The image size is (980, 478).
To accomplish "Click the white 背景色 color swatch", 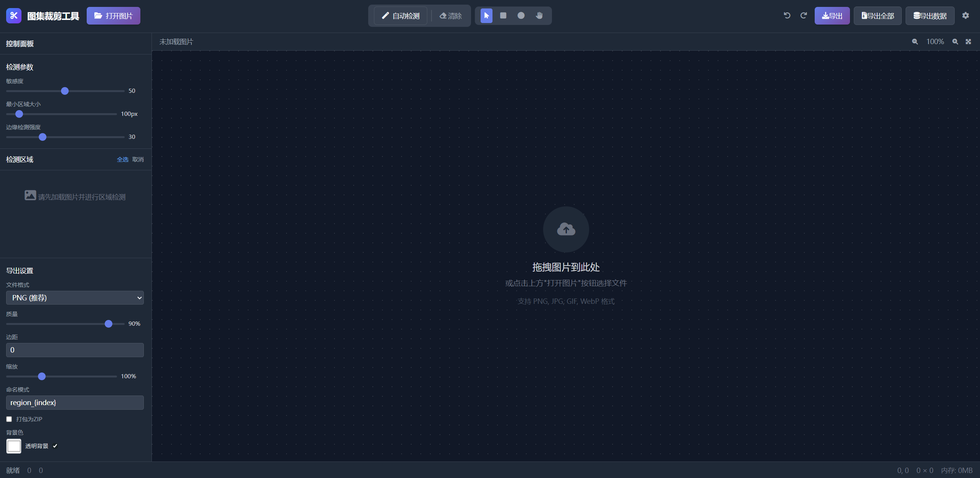I will [x=14, y=446].
